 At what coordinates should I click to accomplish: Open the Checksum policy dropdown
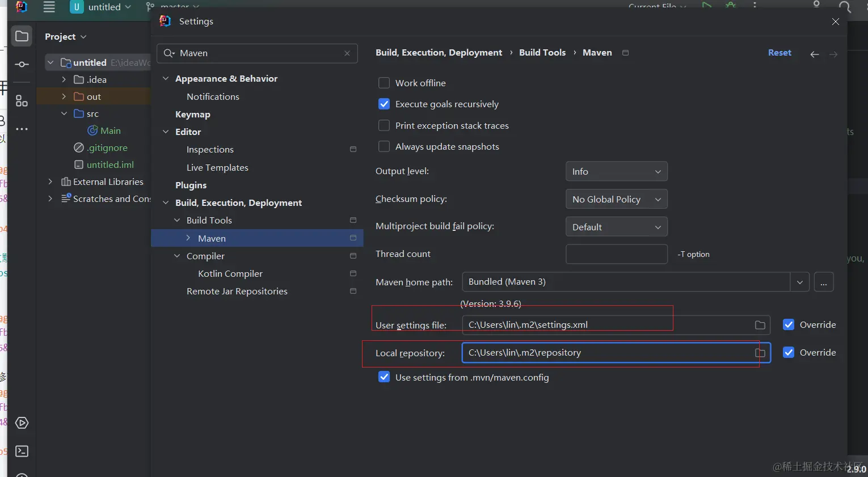tap(616, 199)
